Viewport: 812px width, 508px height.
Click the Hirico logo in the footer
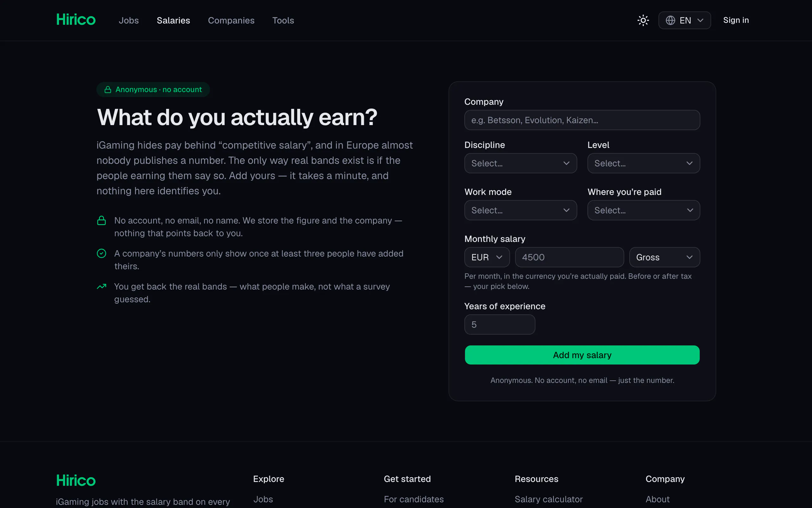(76, 480)
